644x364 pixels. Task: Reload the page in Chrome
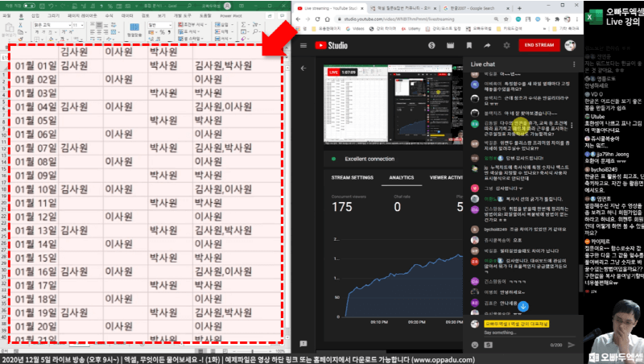(x=317, y=19)
